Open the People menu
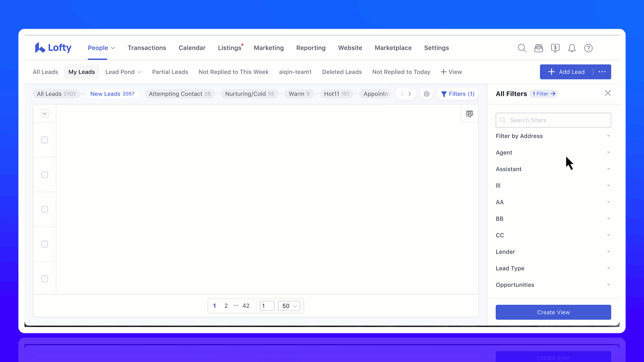The width and height of the screenshot is (644, 362). click(101, 48)
